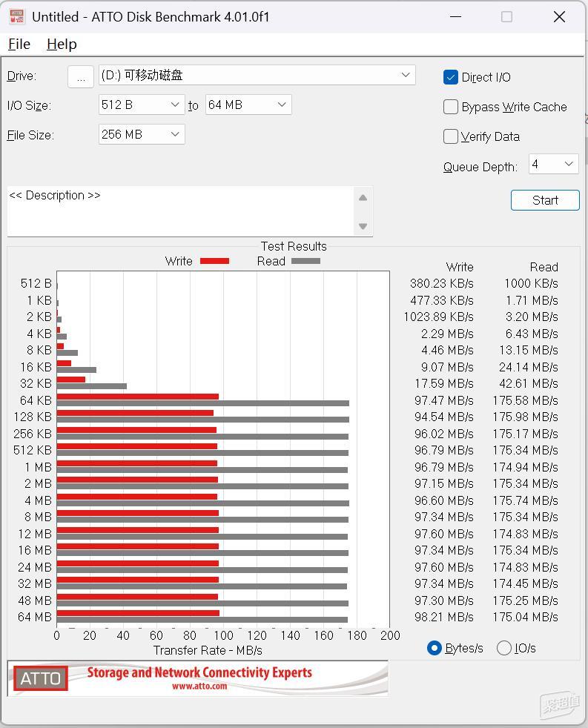
Task: Click the ATTO logo in the banner
Action: coord(40,678)
